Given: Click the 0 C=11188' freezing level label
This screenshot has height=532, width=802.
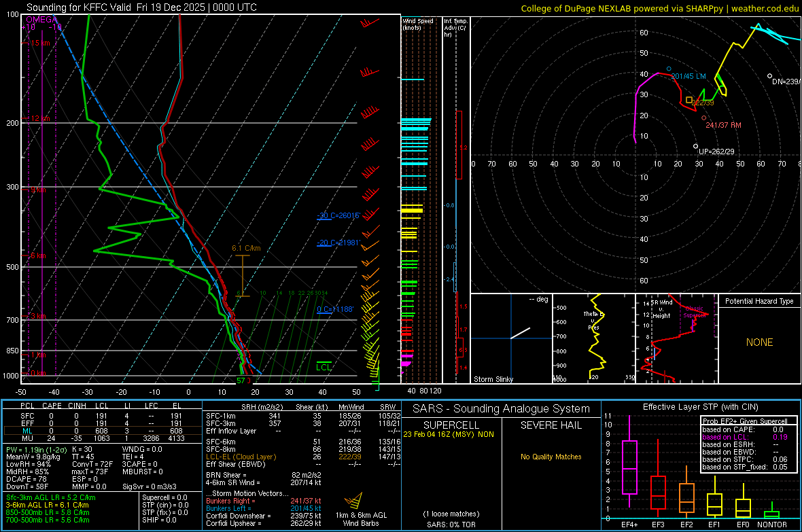Looking at the screenshot, I should click(x=335, y=309).
